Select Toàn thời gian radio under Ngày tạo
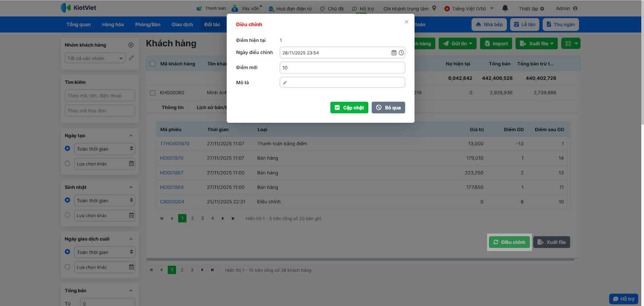 [67, 149]
